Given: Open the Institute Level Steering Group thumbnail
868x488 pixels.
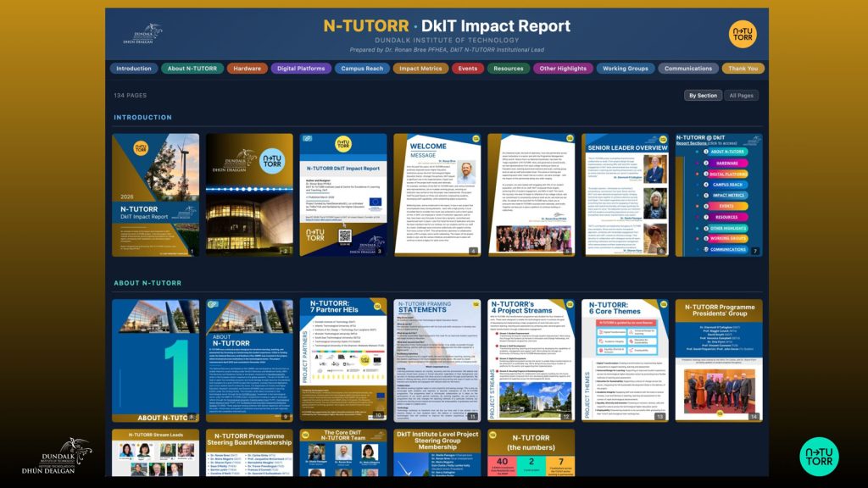Looking at the screenshot, I should (x=437, y=452).
